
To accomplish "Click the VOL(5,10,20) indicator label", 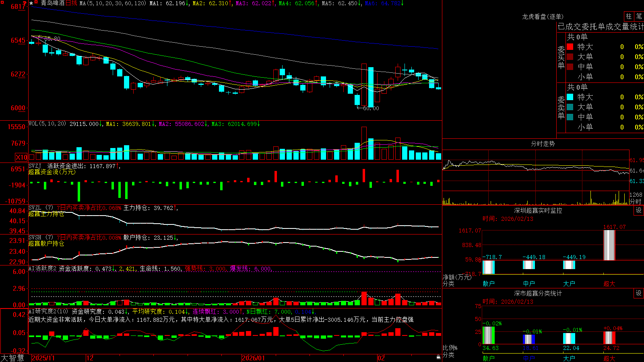I will (x=47, y=124).
